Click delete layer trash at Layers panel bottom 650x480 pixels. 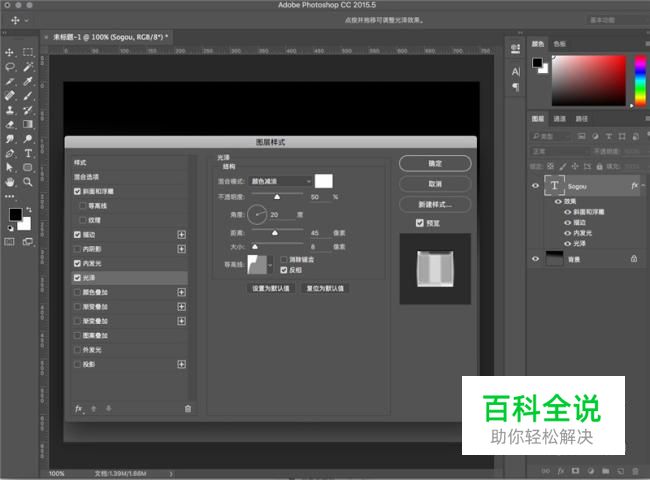[635, 471]
